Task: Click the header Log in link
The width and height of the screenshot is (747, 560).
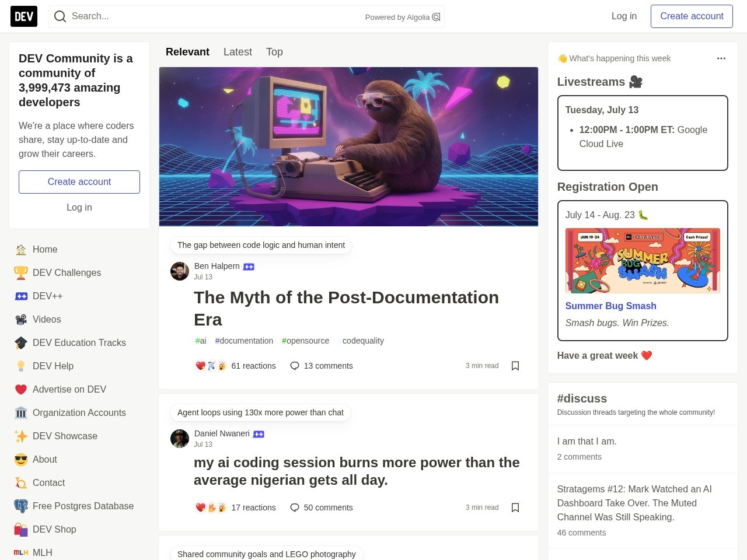Action: [624, 16]
